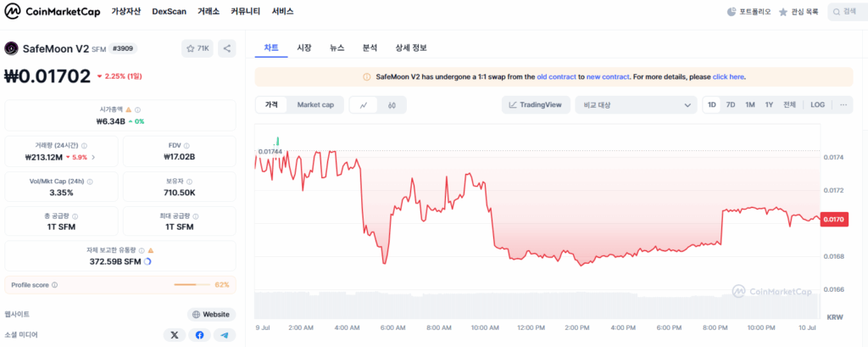Click the CoinMarketCap logo

tap(53, 11)
